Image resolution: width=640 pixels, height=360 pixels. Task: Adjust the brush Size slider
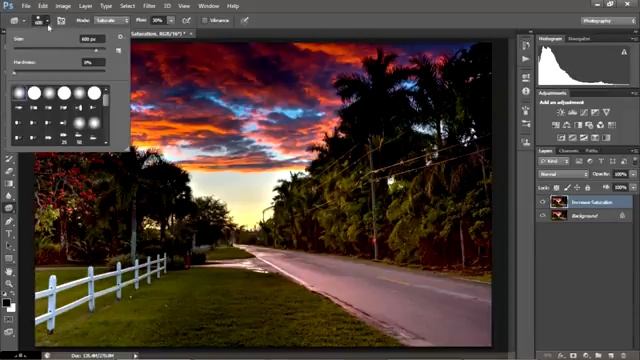pyautogui.click(x=60, y=49)
